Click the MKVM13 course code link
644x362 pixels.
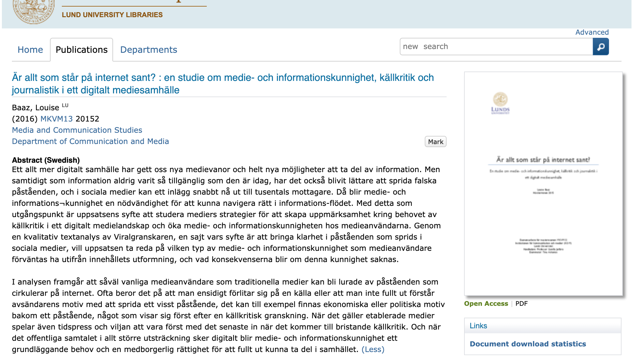pyautogui.click(x=57, y=119)
